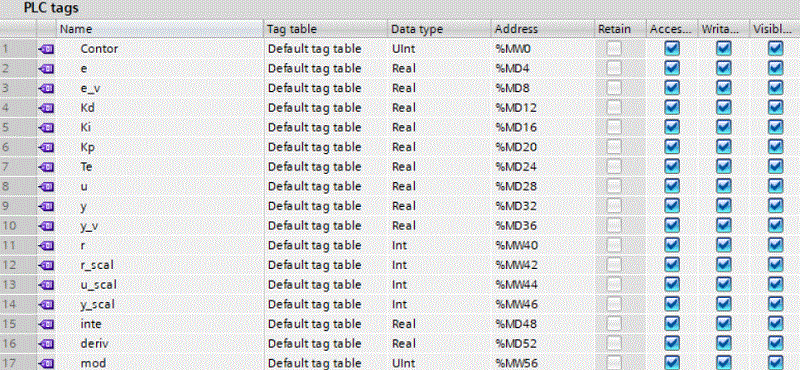Select the tag icon next to mod
800x370 pixels.
(46, 363)
